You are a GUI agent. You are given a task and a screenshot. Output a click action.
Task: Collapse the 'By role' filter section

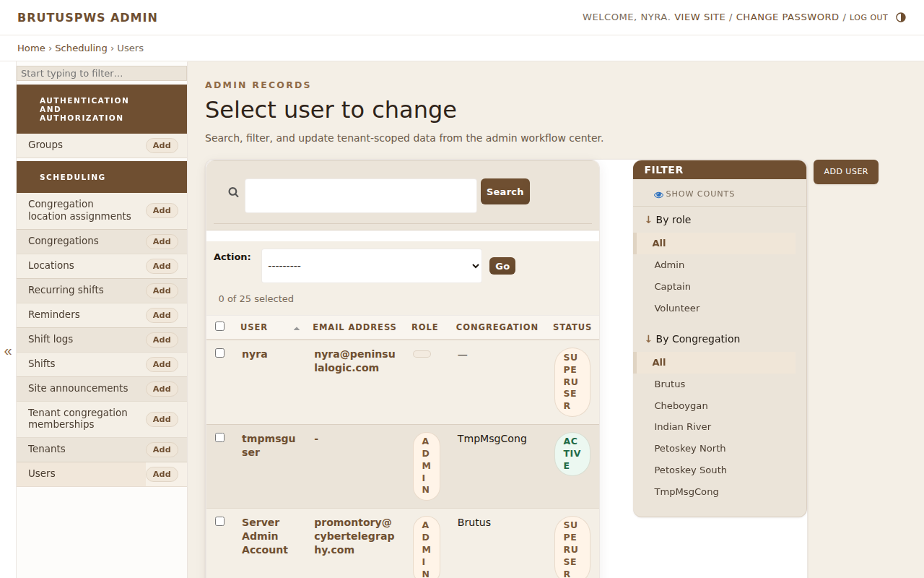click(x=648, y=219)
